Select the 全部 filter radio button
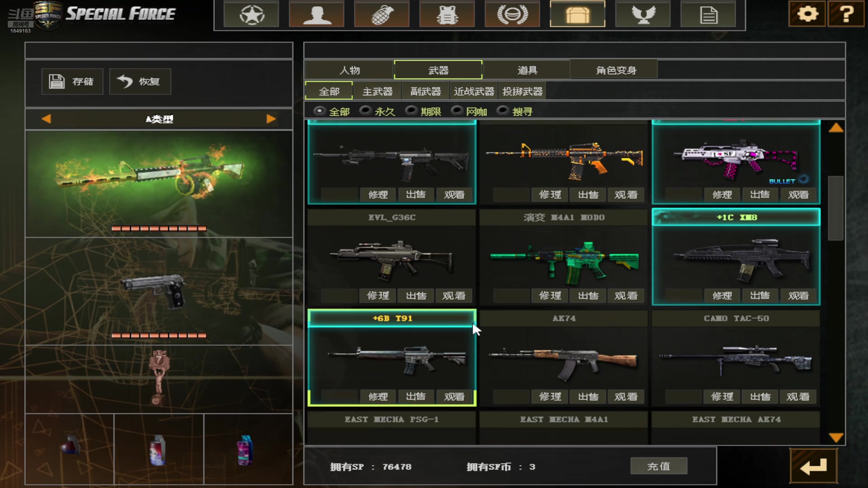 coord(320,111)
